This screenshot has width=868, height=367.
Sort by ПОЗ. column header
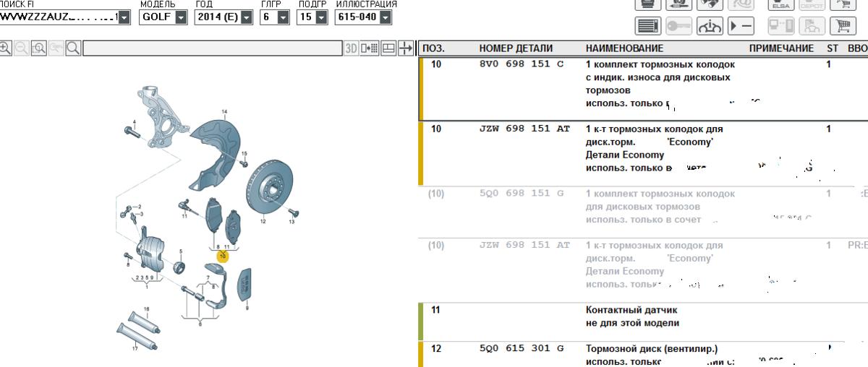pos(433,48)
